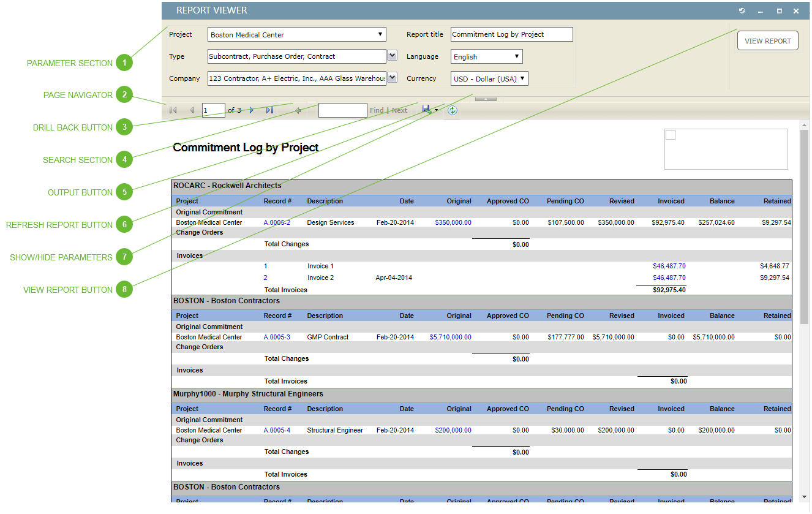Click the sync icon in the title bar

[x=742, y=10]
